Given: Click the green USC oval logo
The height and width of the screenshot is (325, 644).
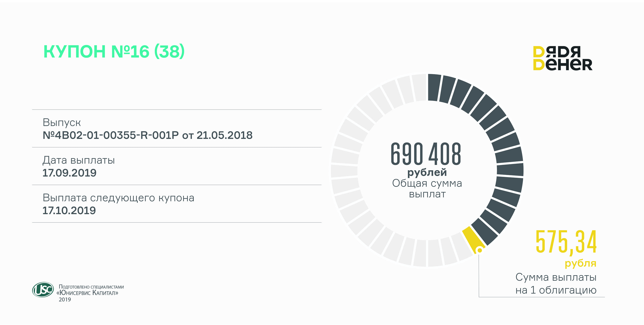Looking at the screenshot, I should (x=43, y=290).
